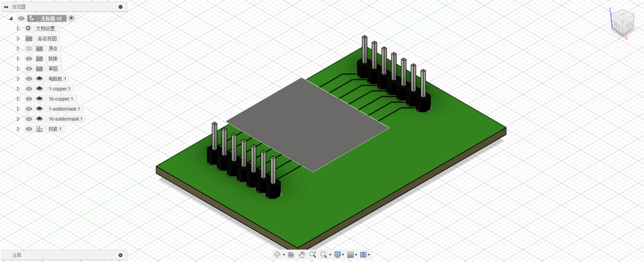Hide the 1-copper:1 layer via eye icon
Viewport: 644px width, 262px height.
[x=29, y=89]
